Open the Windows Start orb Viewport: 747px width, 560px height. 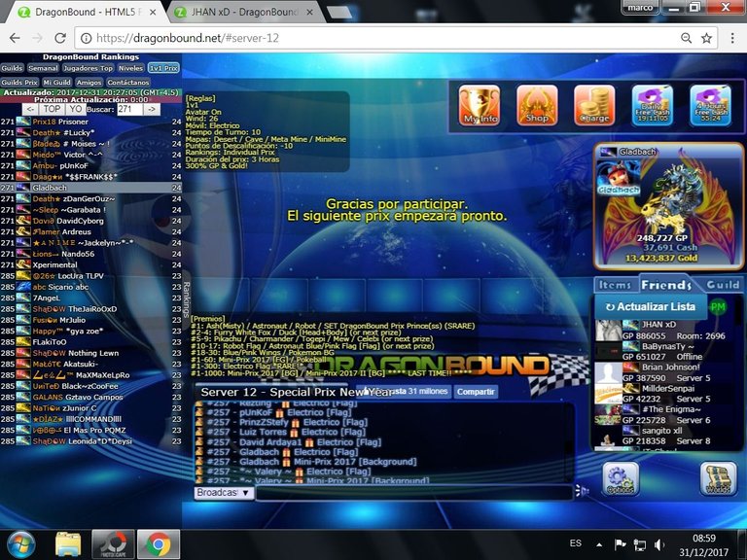point(20,544)
